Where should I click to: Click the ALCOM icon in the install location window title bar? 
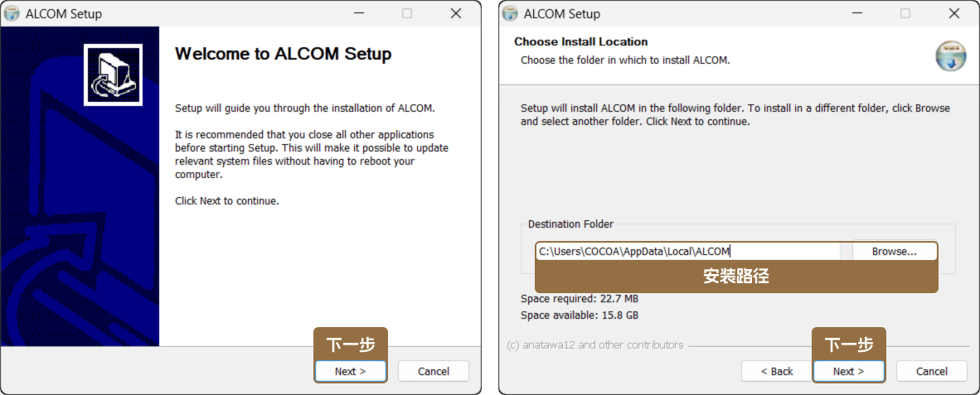[510, 14]
